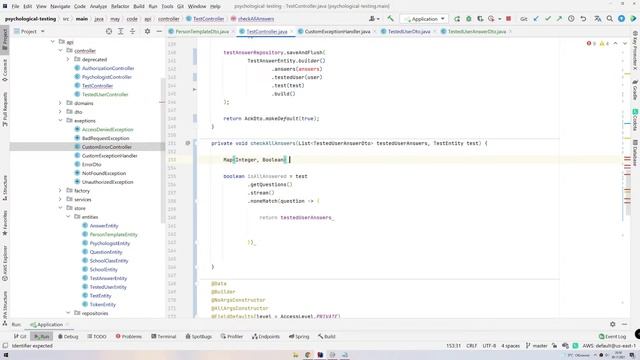This screenshot has width=640, height=360.
Task: Open the Application run configuration dropdown
Action: pos(424,19)
